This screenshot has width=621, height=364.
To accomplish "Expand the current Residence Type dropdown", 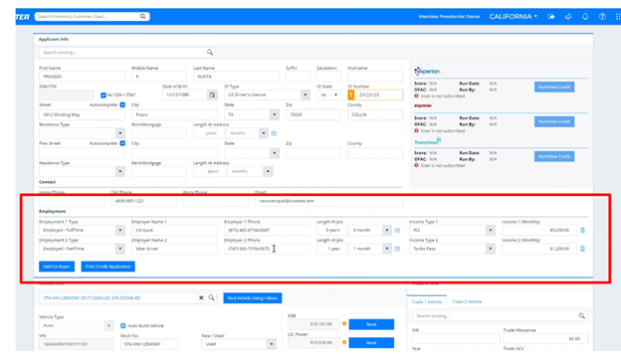I will 120,133.
